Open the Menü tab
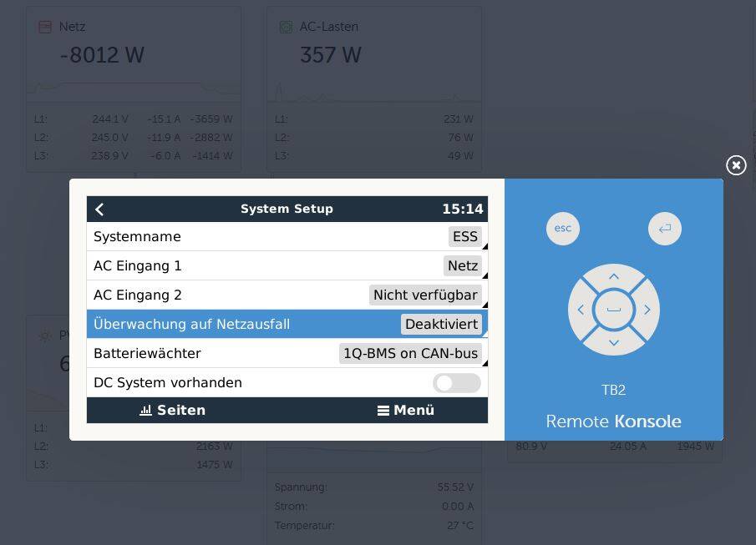This screenshot has height=545, width=756. 406,411
